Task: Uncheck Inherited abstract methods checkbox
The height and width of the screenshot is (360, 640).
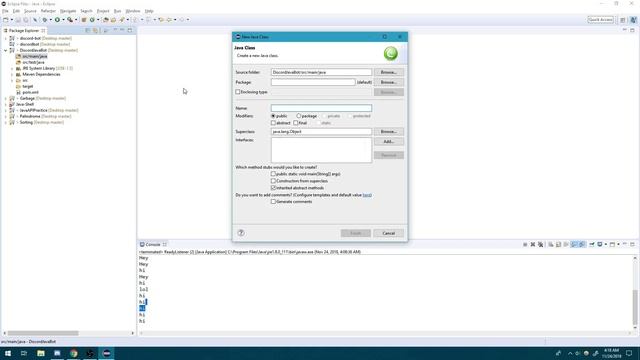Action: 273,188
